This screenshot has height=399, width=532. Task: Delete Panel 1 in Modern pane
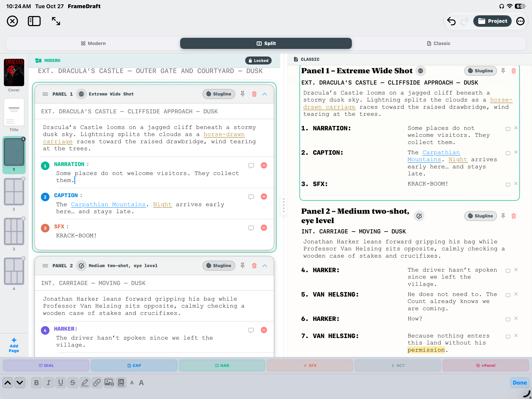(x=254, y=94)
